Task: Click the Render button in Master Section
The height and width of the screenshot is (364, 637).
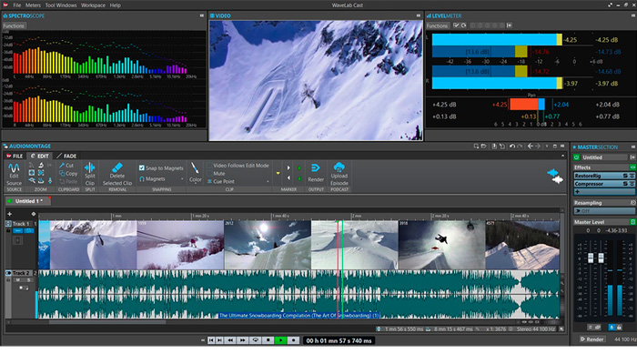Action: coord(591,339)
